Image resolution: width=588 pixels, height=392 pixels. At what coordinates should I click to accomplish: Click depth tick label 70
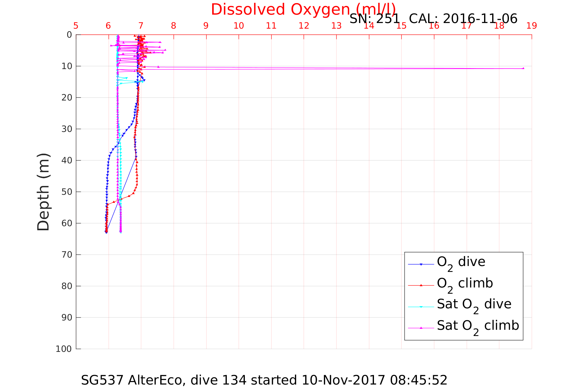(x=67, y=255)
